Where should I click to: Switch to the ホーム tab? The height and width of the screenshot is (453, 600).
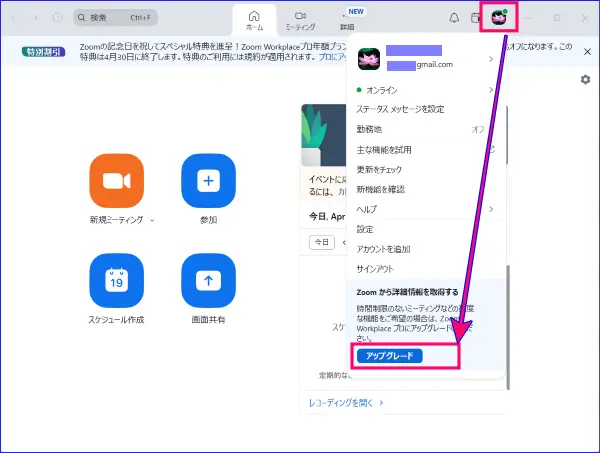point(254,21)
